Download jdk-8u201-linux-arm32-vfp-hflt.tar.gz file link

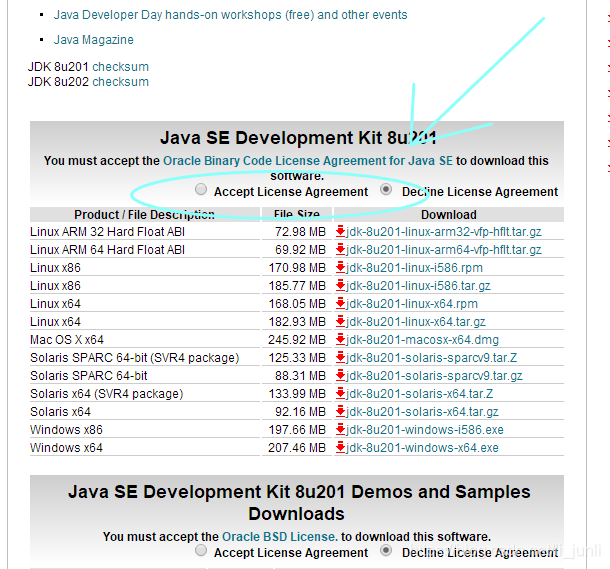point(443,232)
